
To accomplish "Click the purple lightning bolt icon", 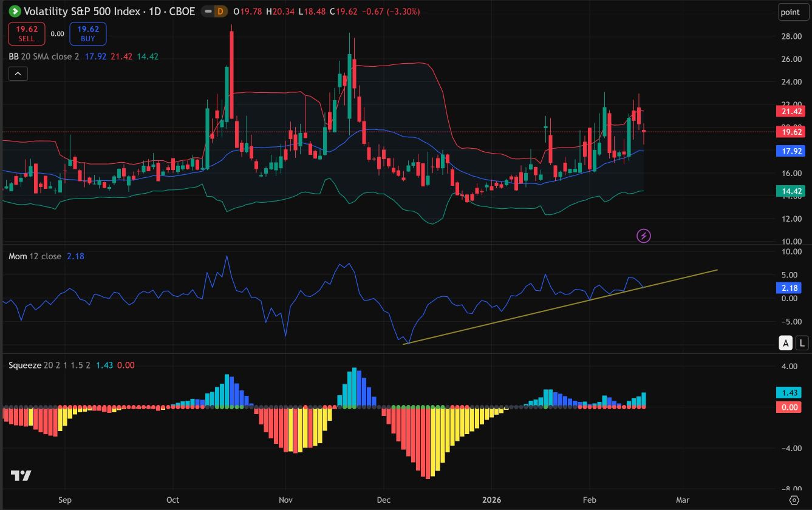I will pyautogui.click(x=644, y=236).
